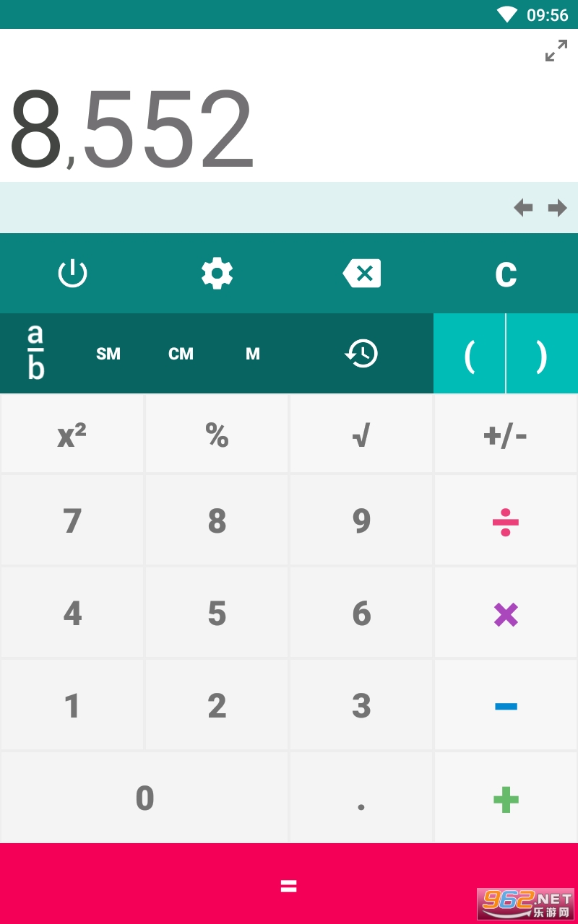578x924 pixels.
Task: Delete last digit with backspace icon
Action: [361, 274]
